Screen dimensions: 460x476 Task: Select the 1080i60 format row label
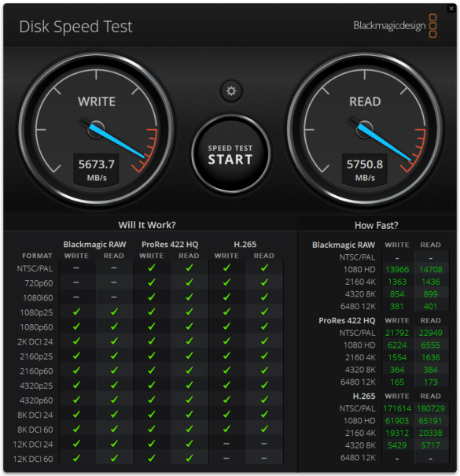click(x=38, y=298)
